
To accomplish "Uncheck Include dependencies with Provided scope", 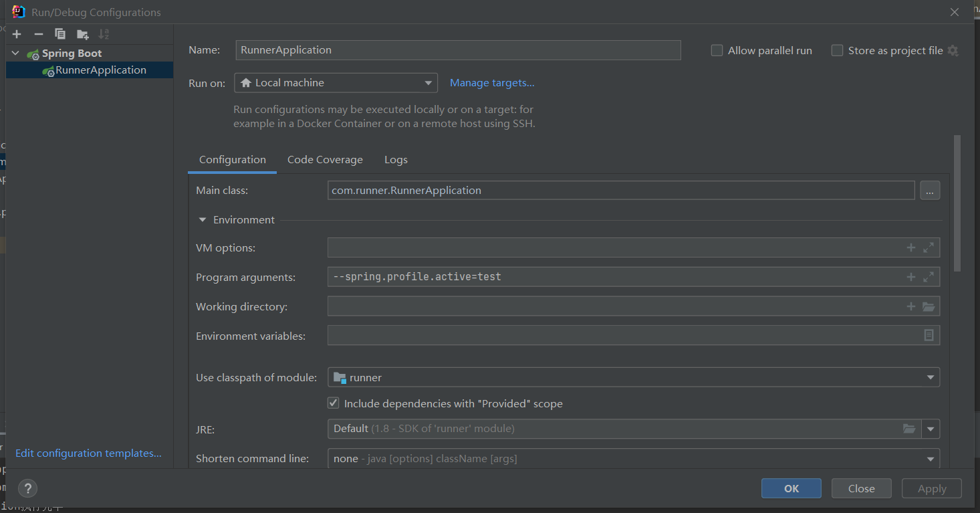I will point(333,403).
